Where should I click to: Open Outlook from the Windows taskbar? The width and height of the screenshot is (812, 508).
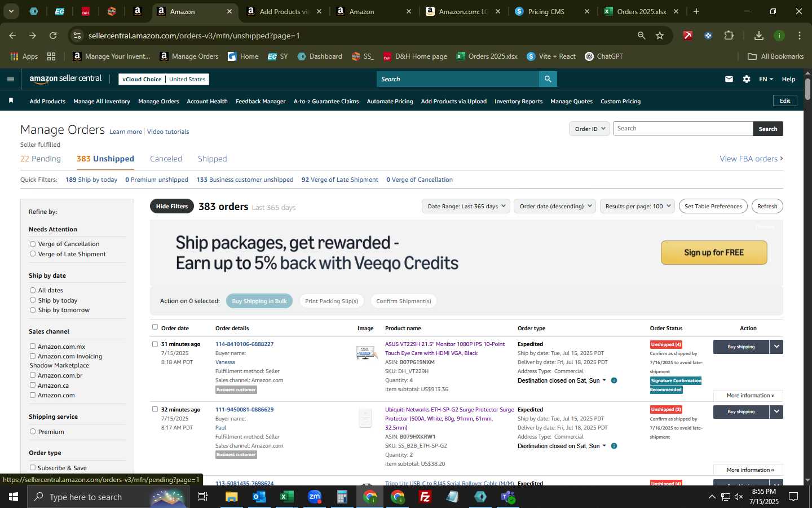pyautogui.click(x=259, y=497)
